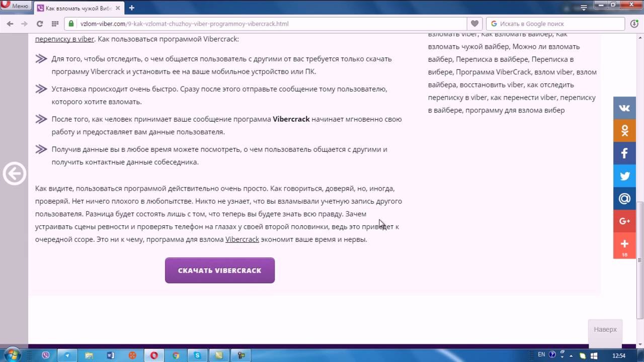Viewport: 644px width, 362px height.
Task: Open the downloads icon in toolbar
Action: pos(634,24)
